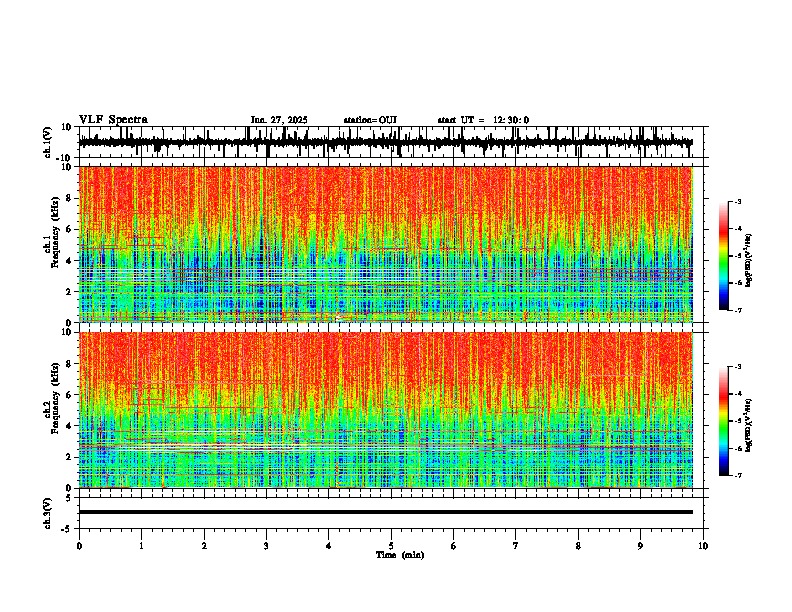This screenshot has height=612, width=792.
Task: Click time axis tick label "0"
Action: pos(79,546)
